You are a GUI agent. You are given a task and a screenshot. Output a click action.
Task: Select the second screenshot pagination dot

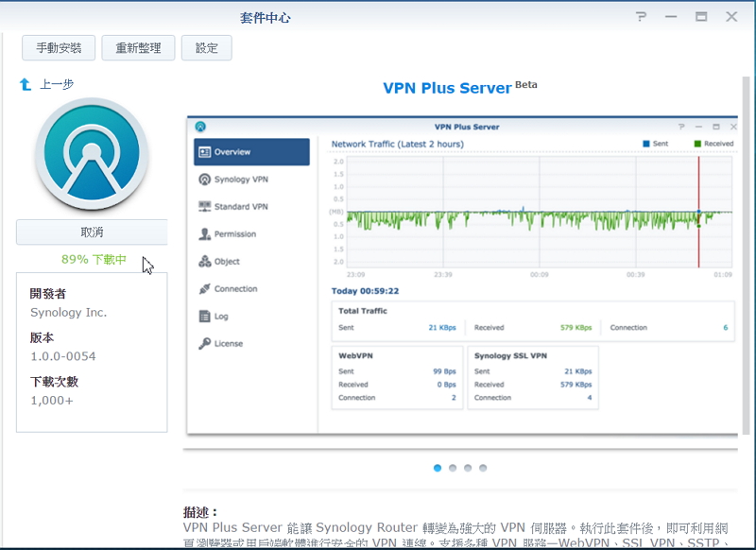click(453, 468)
